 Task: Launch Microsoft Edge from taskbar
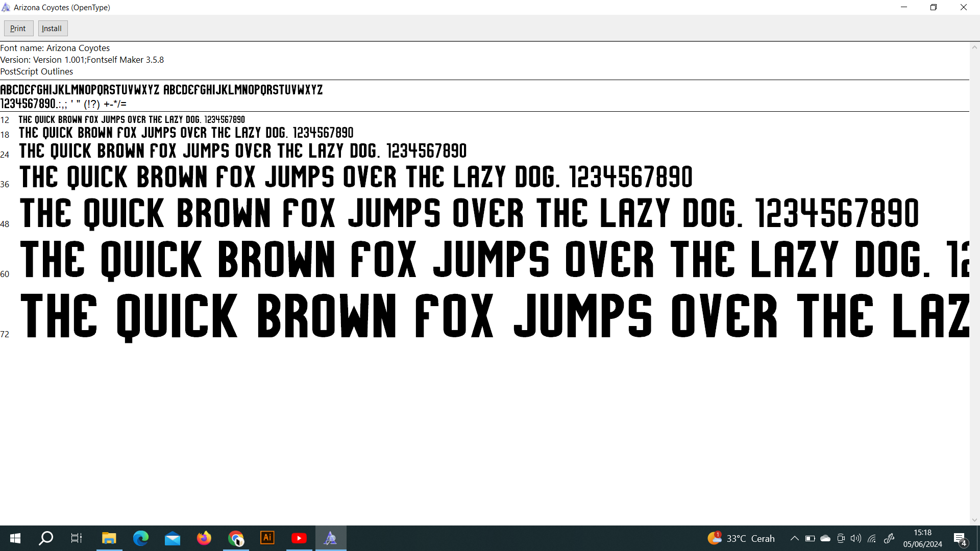pos(140,538)
